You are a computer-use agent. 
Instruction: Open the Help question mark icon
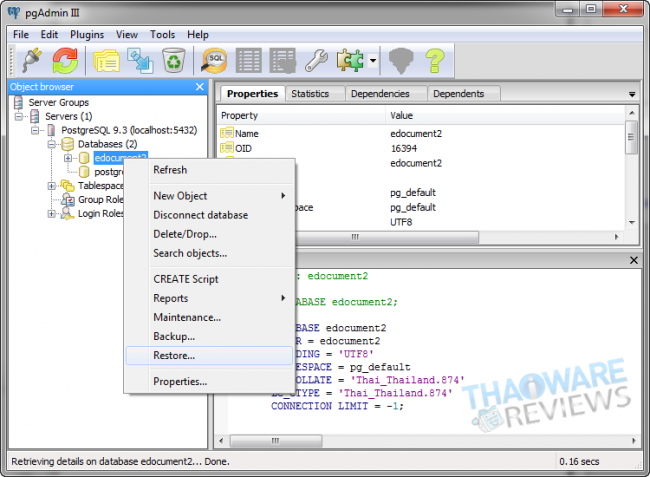[435, 61]
